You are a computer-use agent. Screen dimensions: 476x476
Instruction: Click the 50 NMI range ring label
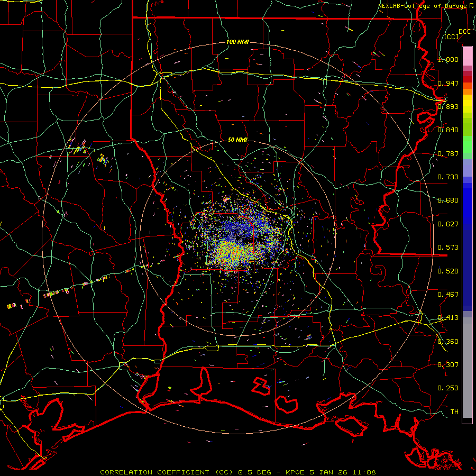pyautogui.click(x=237, y=140)
